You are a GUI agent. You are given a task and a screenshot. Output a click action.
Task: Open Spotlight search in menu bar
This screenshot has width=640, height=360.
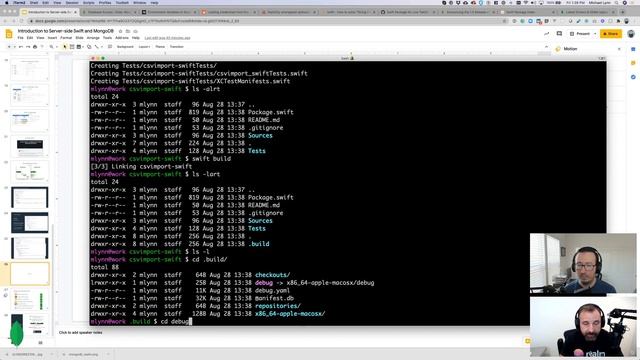point(617,2)
